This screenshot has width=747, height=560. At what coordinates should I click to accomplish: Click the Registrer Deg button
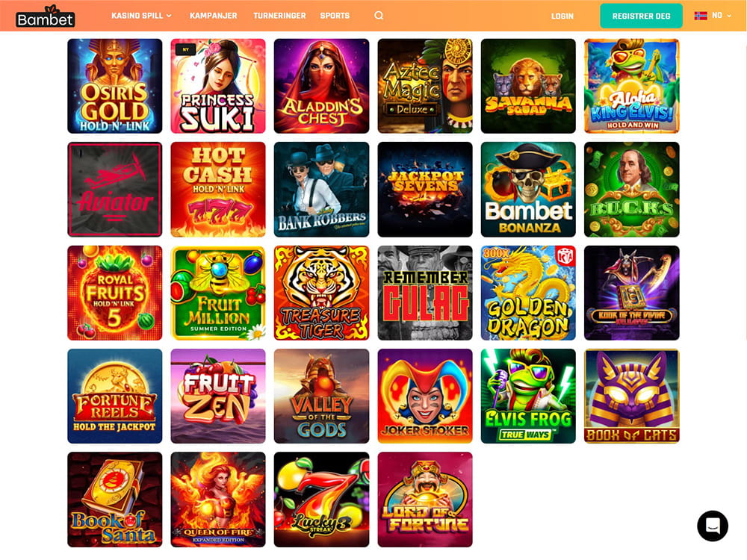click(x=641, y=16)
